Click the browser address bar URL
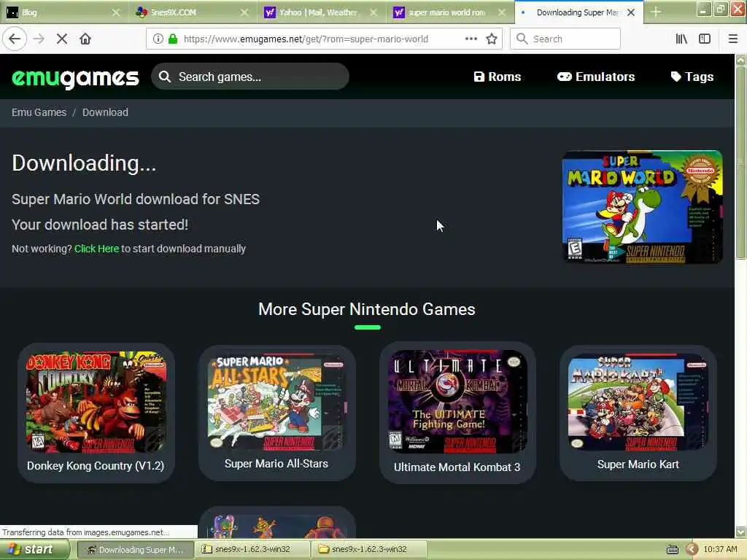 coord(306,39)
